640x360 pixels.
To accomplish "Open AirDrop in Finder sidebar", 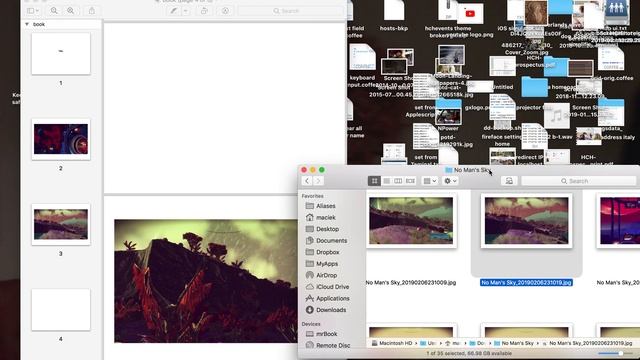I will pyautogui.click(x=327, y=276).
